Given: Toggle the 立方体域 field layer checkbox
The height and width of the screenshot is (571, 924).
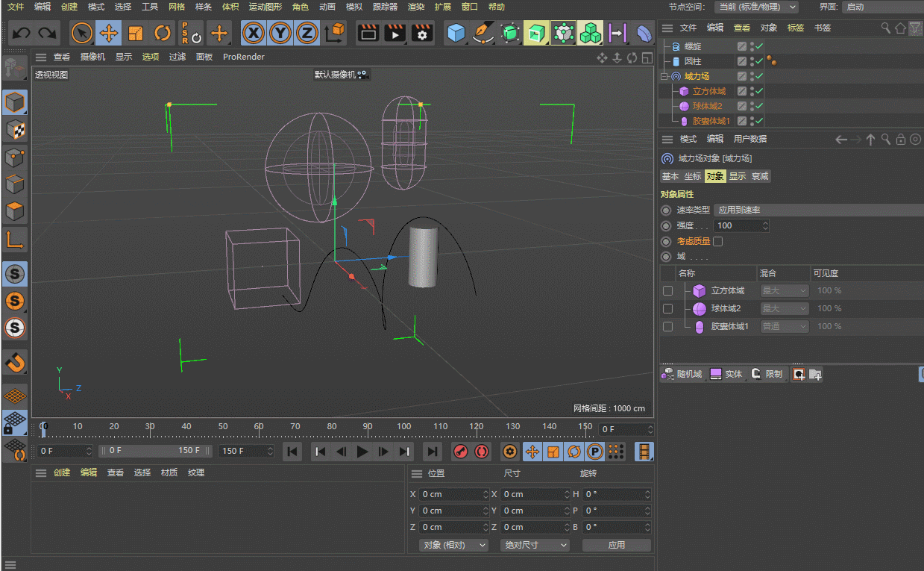Looking at the screenshot, I should (x=667, y=290).
